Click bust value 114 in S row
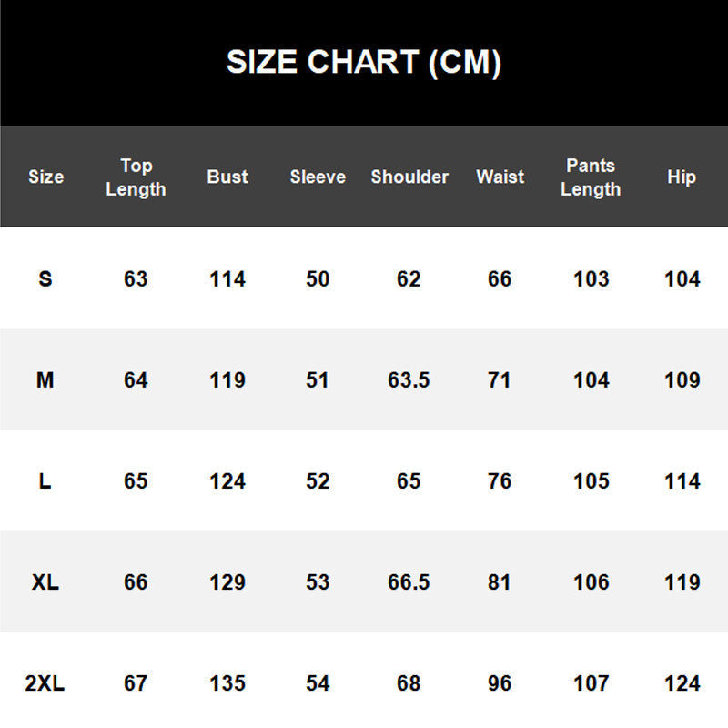The height and width of the screenshot is (728, 728). point(227,278)
